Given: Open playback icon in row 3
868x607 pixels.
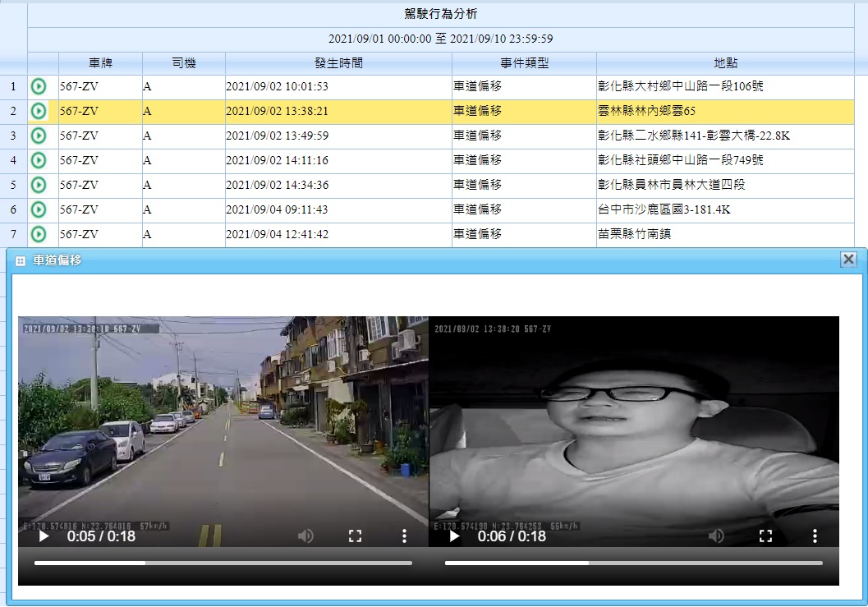Looking at the screenshot, I should [x=39, y=136].
